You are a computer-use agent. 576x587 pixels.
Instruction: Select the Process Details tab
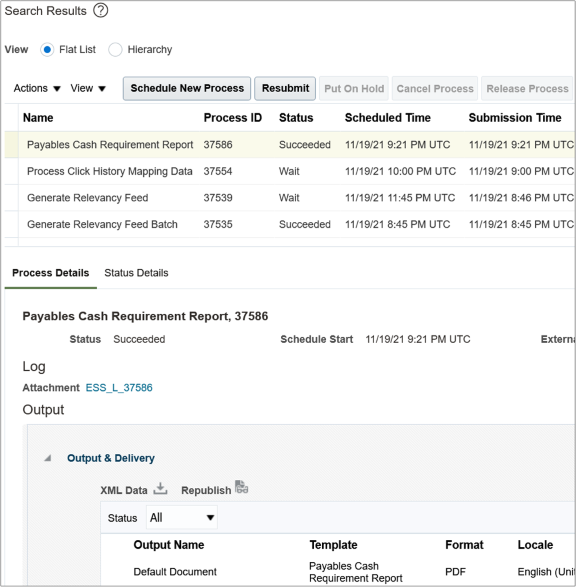coord(51,273)
